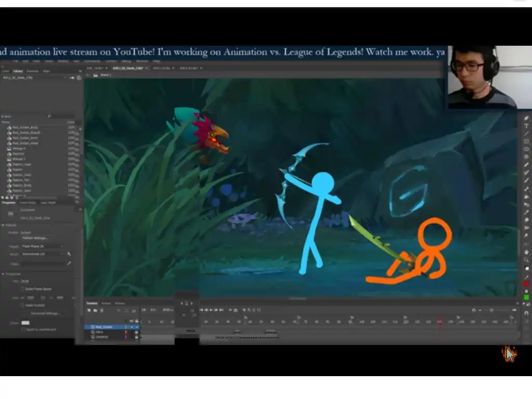This screenshot has height=399, width=532.
Task: Switch to the Properties panel tab
Action: [x=8, y=203]
